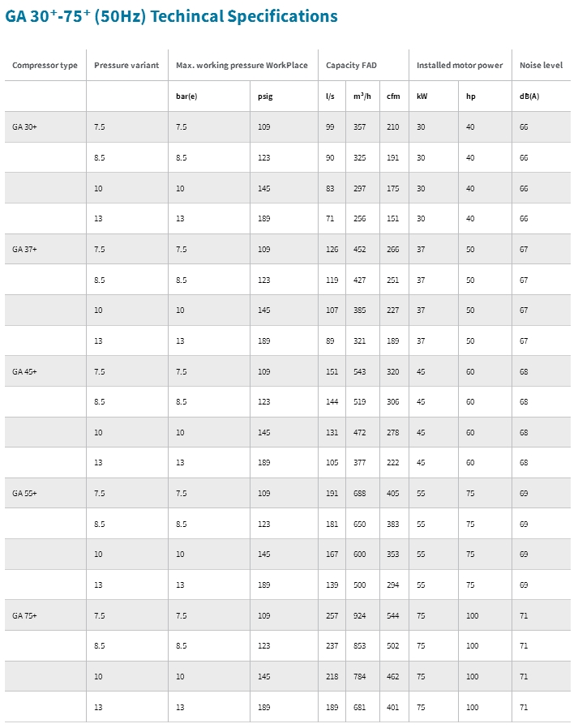Select the Installed motor power header

point(460,66)
